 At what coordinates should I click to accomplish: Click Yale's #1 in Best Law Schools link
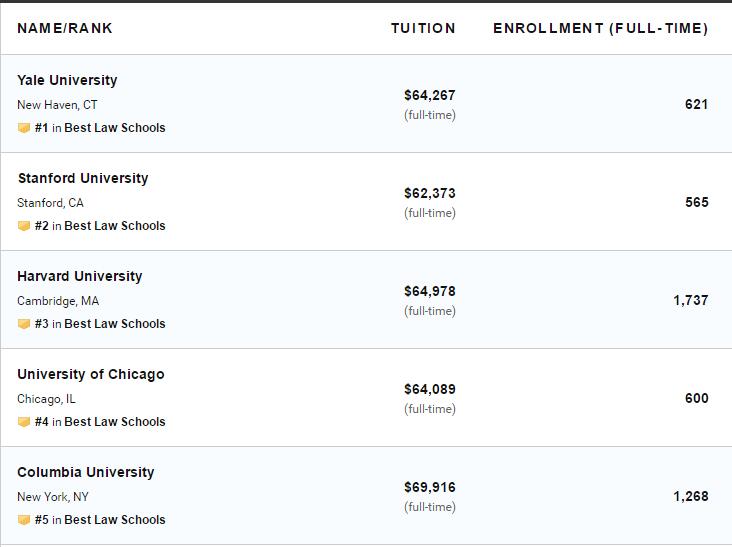coord(100,128)
